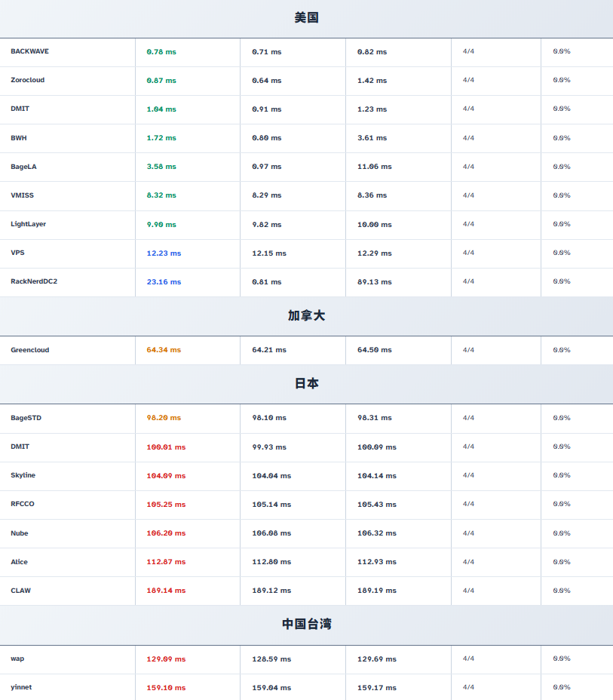Click the 89.13 ms maximum latency cell

pyautogui.click(x=374, y=282)
